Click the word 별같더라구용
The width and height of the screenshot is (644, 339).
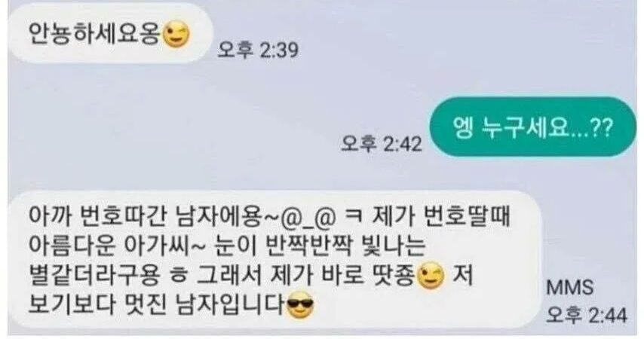(x=94, y=276)
